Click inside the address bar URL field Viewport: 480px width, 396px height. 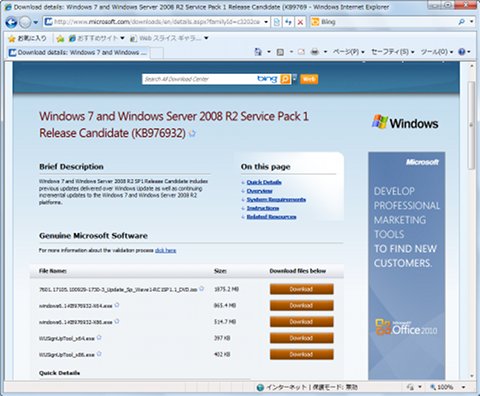pos(156,22)
